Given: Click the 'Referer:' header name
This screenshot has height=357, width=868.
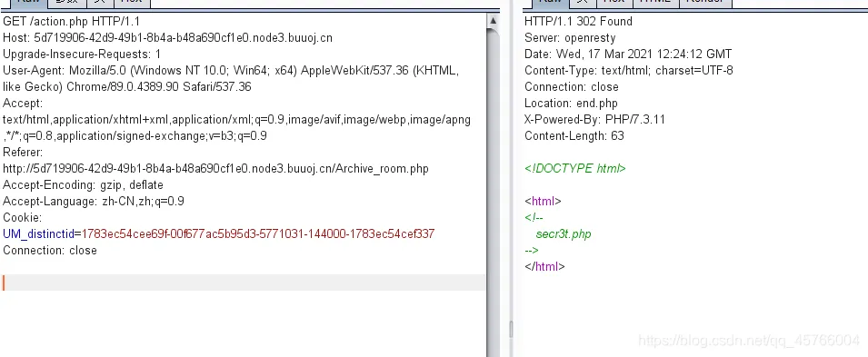Looking at the screenshot, I should click(x=23, y=153).
